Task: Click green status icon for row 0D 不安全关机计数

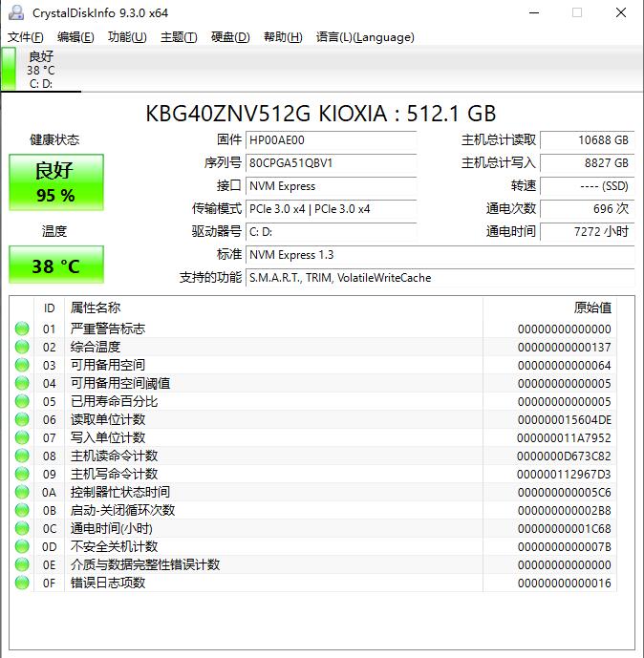Action: (x=22, y=546)
